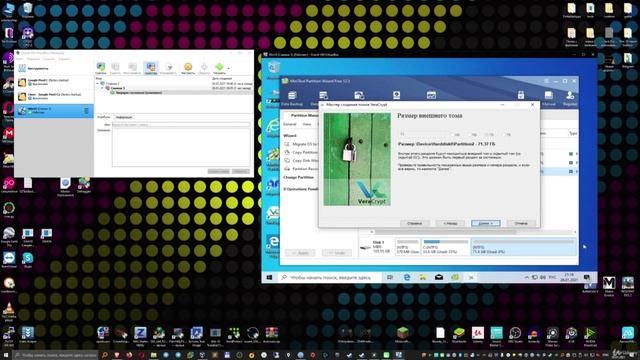The width and height of the screenshot is (640, 360).
Task: Click the Take snapshot icon in VirtualBox
Action: point(100,68)
